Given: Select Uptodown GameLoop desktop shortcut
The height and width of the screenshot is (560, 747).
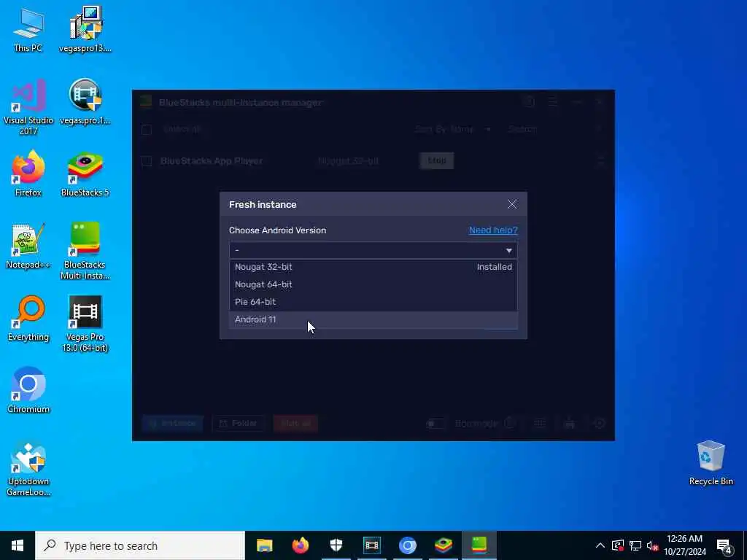Looking at the screenshot, I should pyautogui.click(x=28, y=469).
